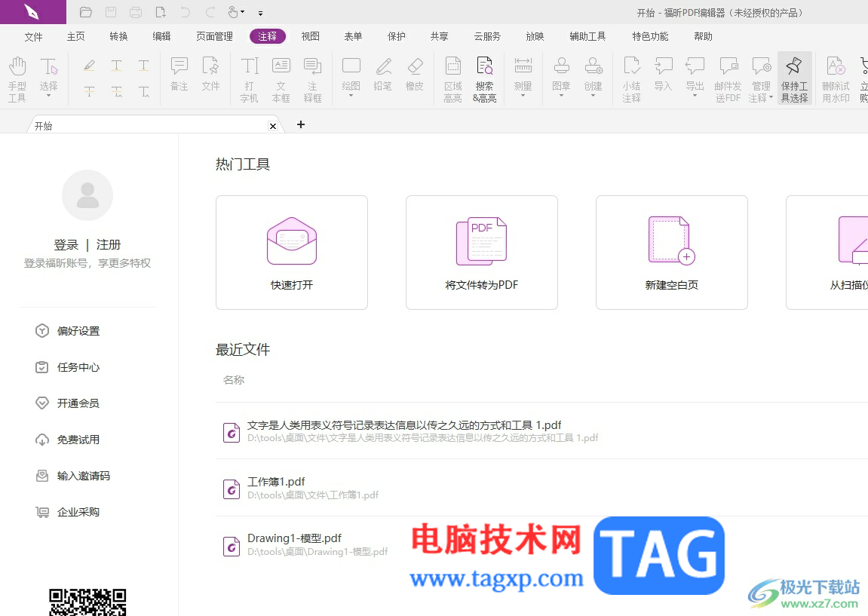The height and width of the screenshot is (616, 868).
Task: Insert a Text box (文本框)
Action: click(281, 79)
